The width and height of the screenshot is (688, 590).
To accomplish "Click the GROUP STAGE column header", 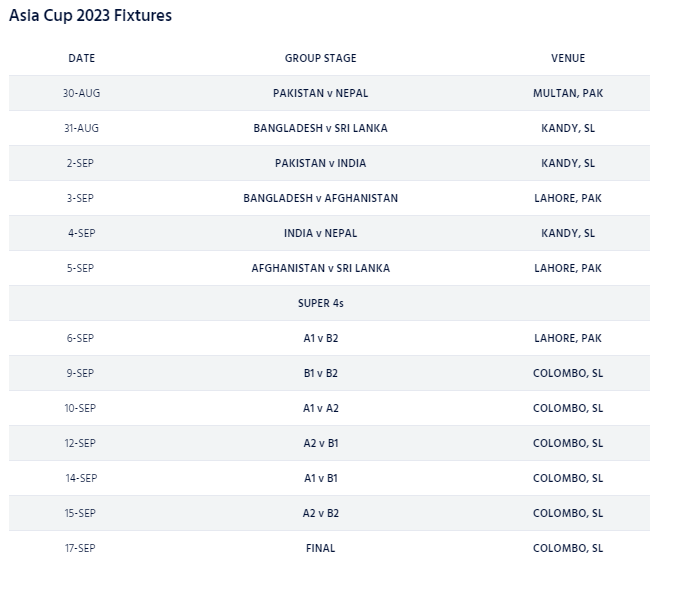I will pyautogui.click(x=320, y=58).
